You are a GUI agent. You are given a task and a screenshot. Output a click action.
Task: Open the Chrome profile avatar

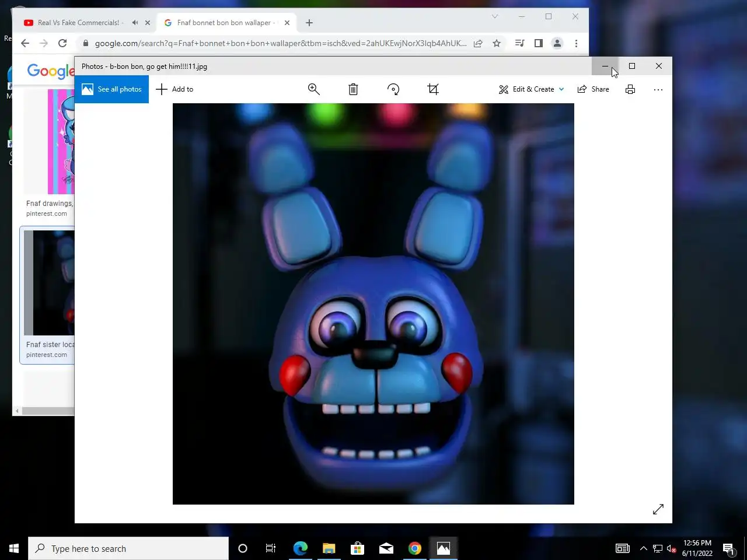[x=557, y=43]
